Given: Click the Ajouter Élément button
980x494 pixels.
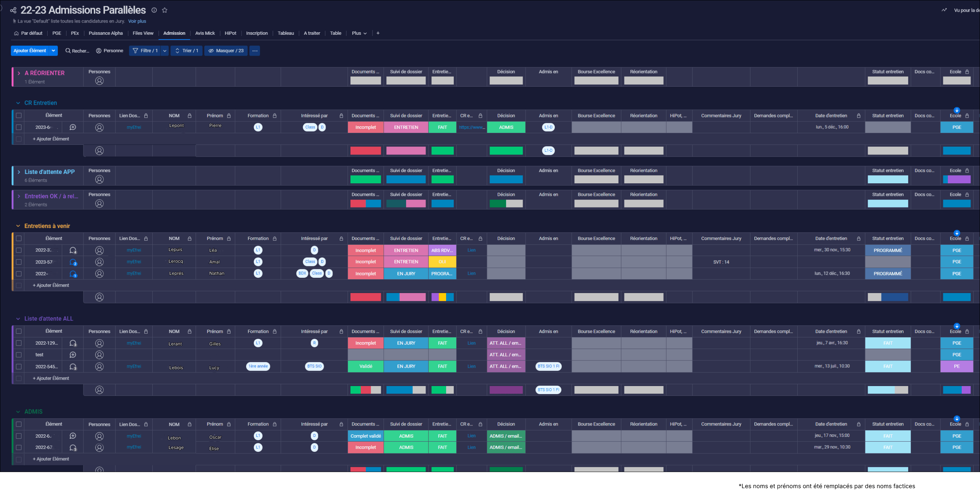Looking at the screenshot, I should 30,51.
